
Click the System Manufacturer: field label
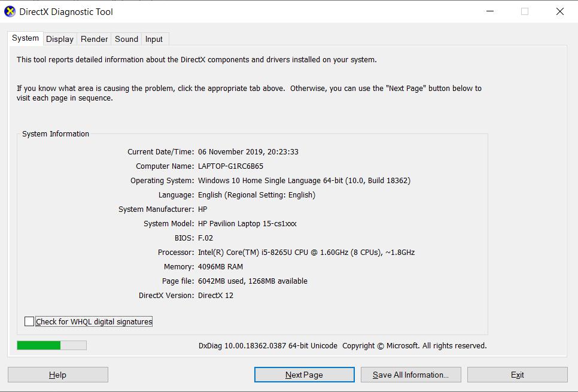click(x=156, y=209)
